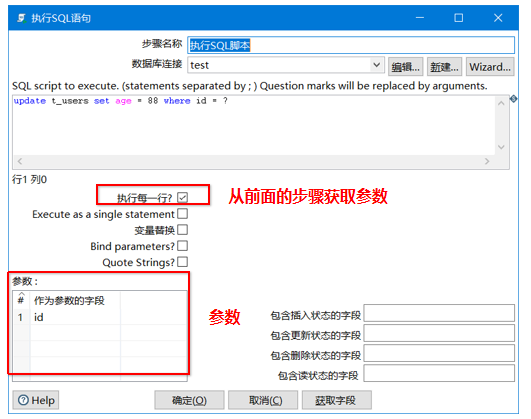The height and width of the screenshot is (419, 531).
Task: Click the Help question mark icon
Action: [x=23, y=400]
